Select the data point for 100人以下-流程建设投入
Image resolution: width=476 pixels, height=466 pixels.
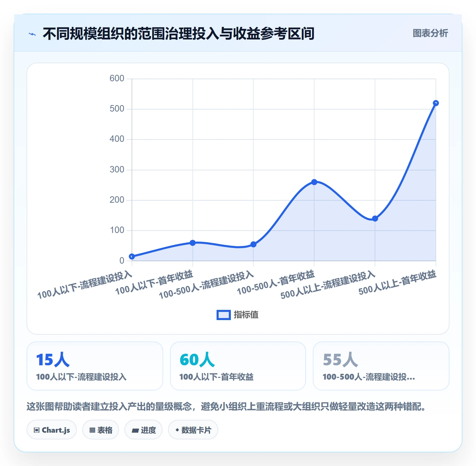tap(132, 256)
